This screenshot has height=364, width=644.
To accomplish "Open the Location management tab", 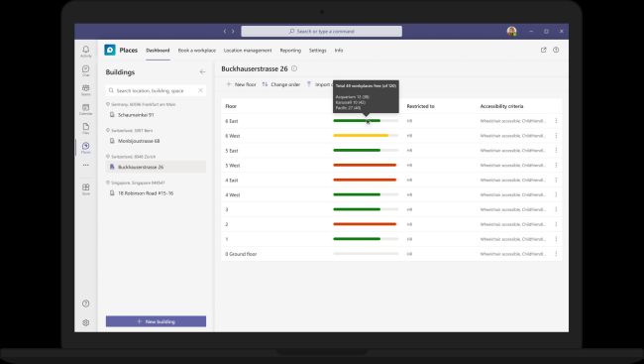I will (248, 51).
